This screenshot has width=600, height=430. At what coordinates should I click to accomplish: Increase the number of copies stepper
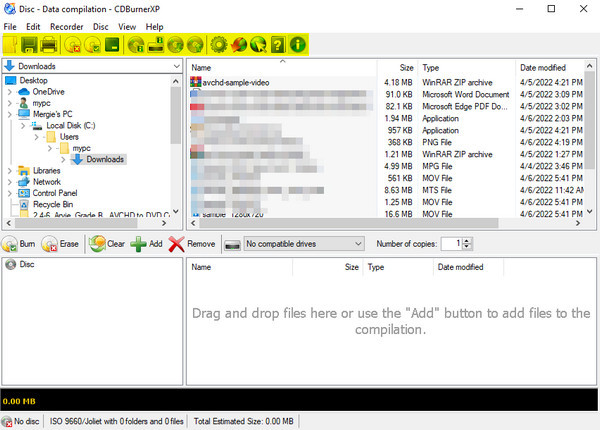click(x=467, y=241)
